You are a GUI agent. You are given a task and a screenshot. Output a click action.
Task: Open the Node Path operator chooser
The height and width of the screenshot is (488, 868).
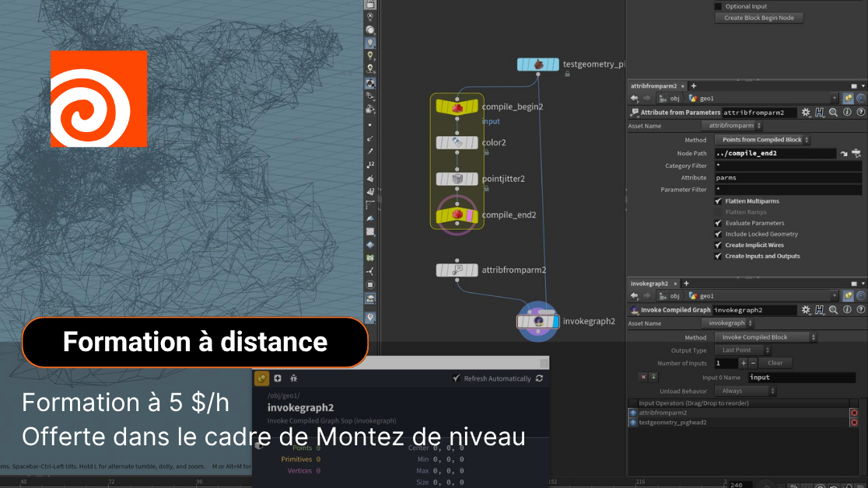click(856, 153)
